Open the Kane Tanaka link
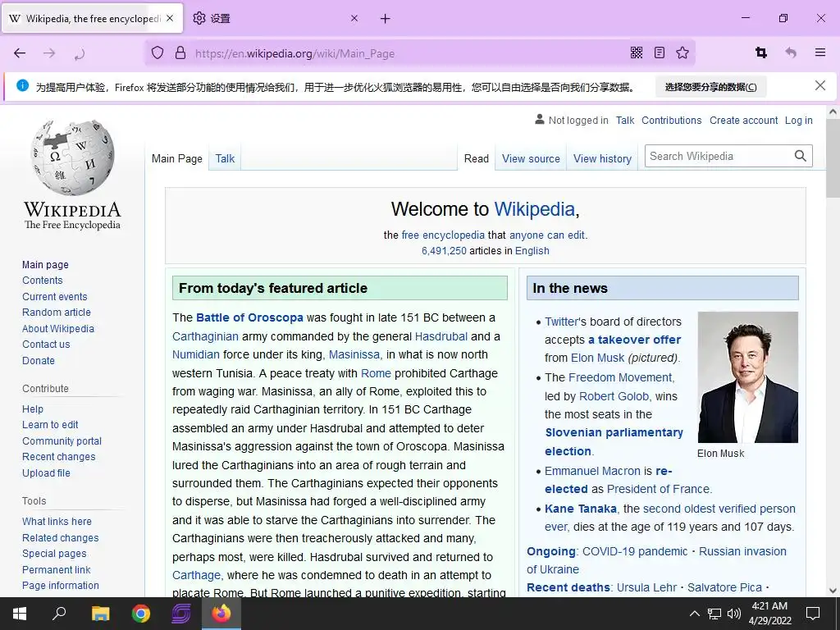The height and width of the screenshot is (630, 840). click(x=581, y=509)
